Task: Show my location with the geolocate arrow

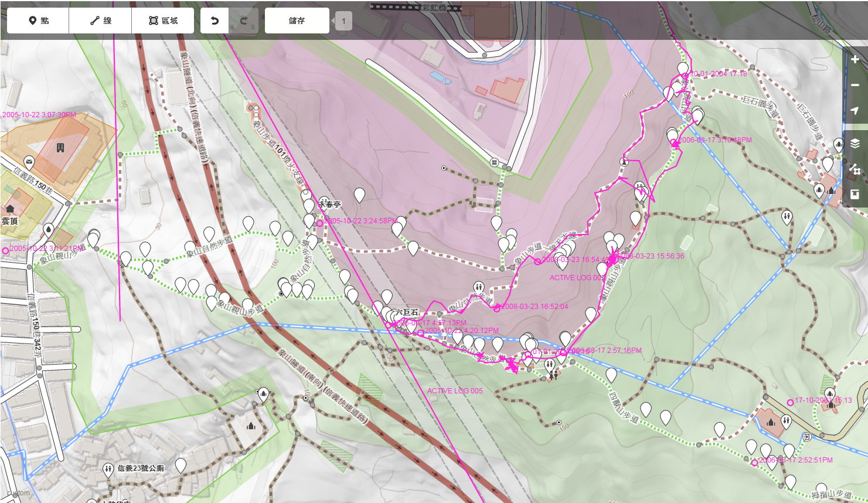Action: click(x=855, y=111)
